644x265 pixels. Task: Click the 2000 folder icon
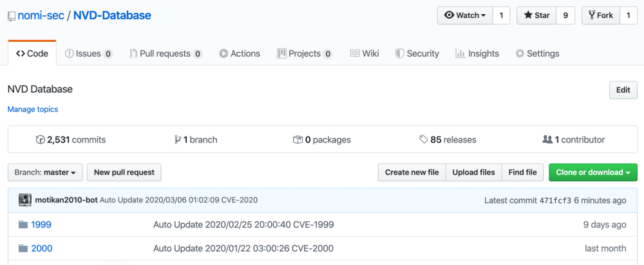(23, 248)
